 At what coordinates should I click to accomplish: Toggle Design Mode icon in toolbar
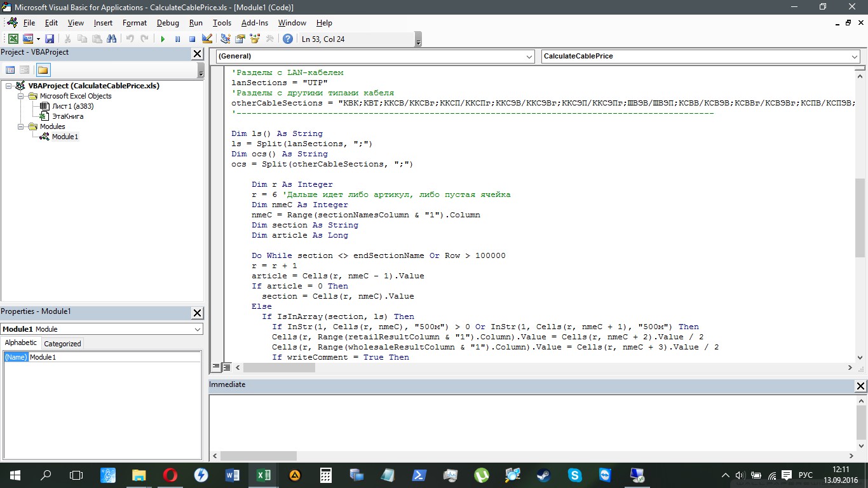point(207,39)
